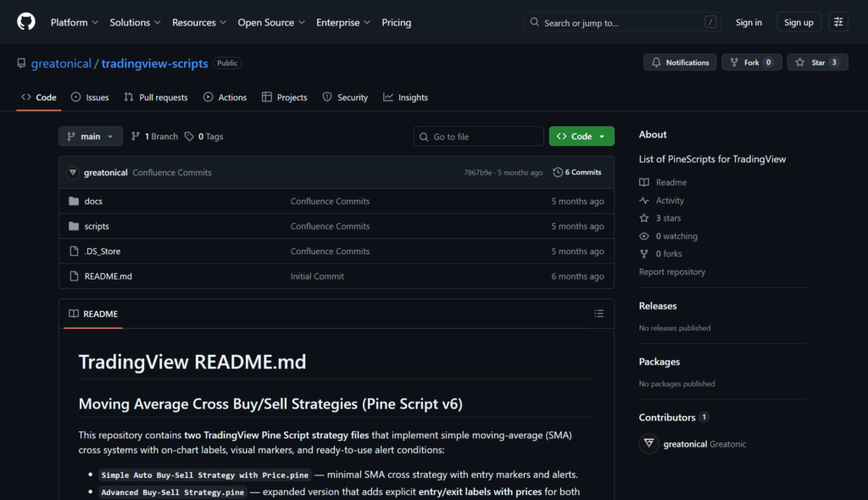Image resolution: width=868 pixels, height=500 pixels.
Task: Click the tag icon beside 0 Tags
Action: tap(189, 136)
